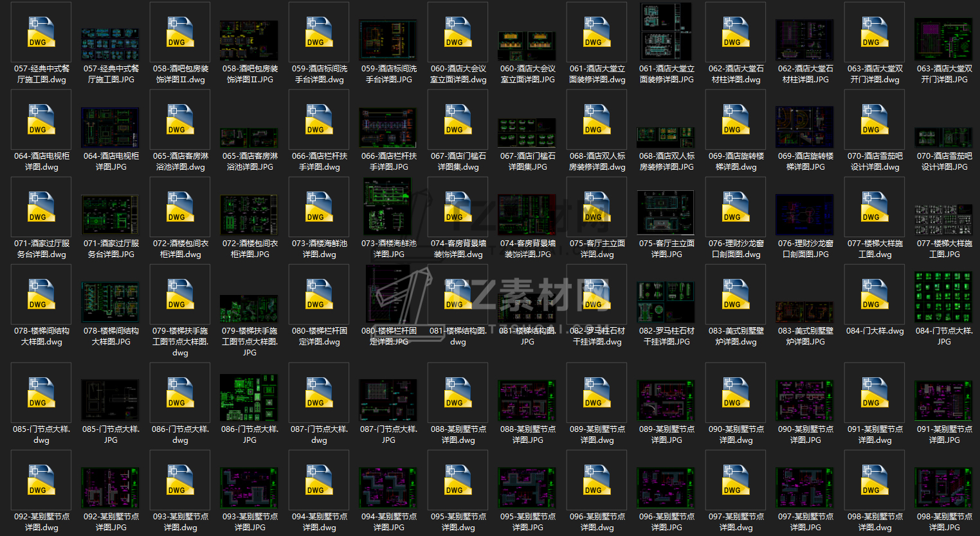This screenshot has width=980, height=536.
Task: Select the 097-某别墅节点详图.JPG thumbnail
Action: [805, 488]
